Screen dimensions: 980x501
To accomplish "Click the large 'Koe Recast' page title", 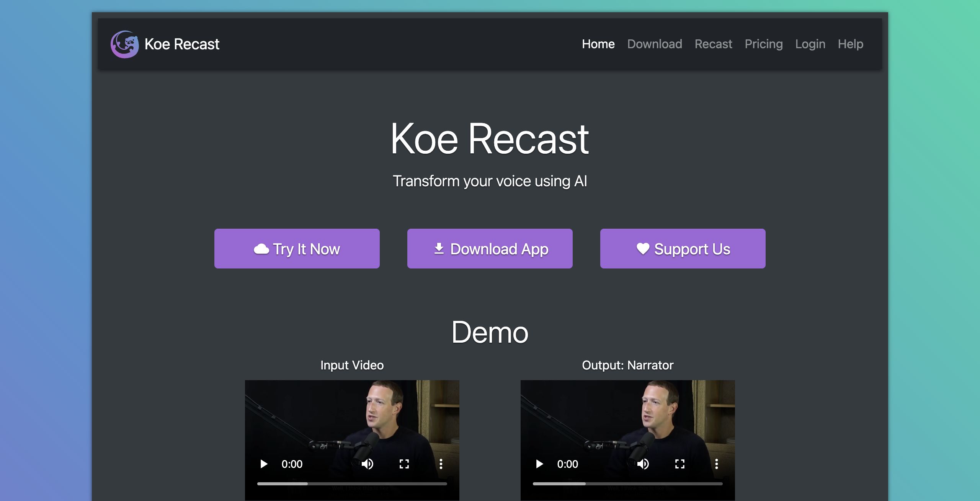I will point(490,138).
